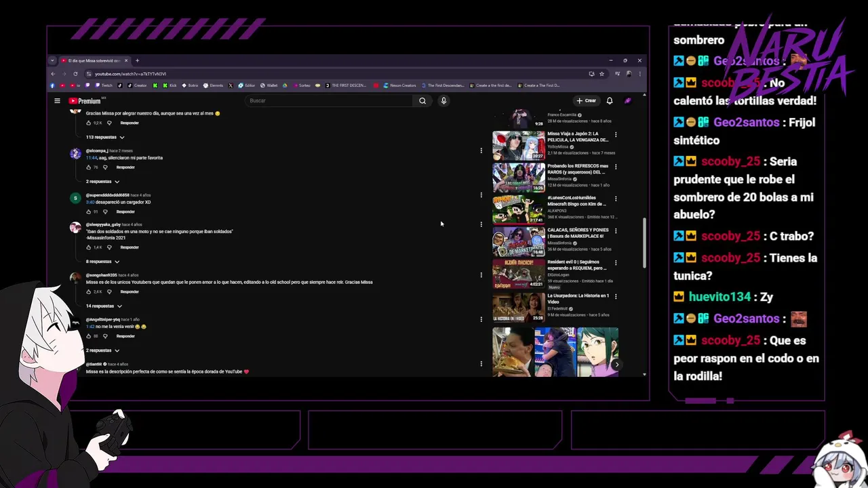Like the comment by @superxddddxddd6858

pyautogui.click(x=88, y=211)
